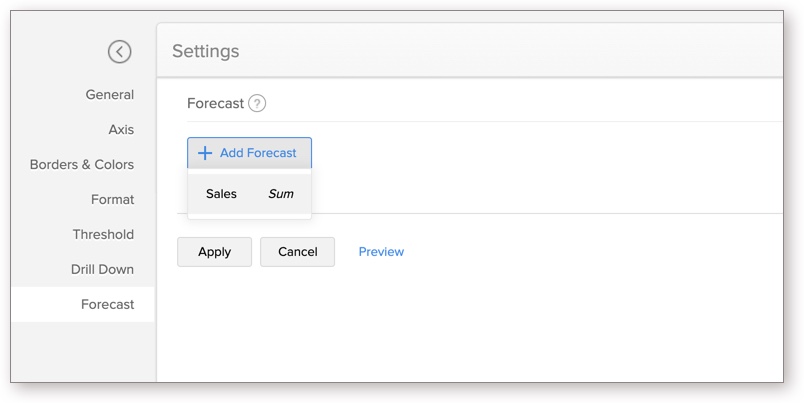Click the circled back arrow icon
Viewport: 804px width, 403px height.
[119, 52]
